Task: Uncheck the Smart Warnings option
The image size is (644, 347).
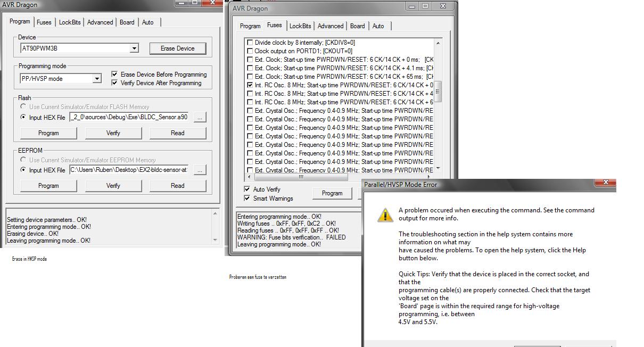Action: [x=247, y=199]
